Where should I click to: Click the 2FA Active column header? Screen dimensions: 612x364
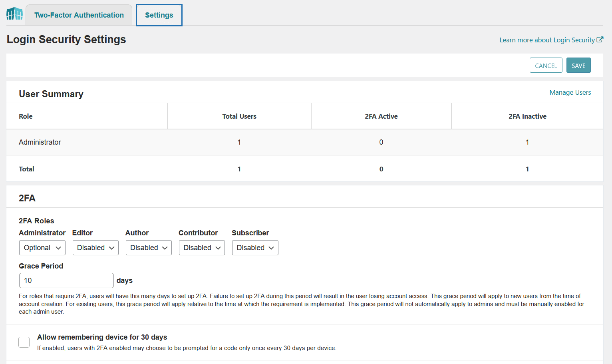381,116
